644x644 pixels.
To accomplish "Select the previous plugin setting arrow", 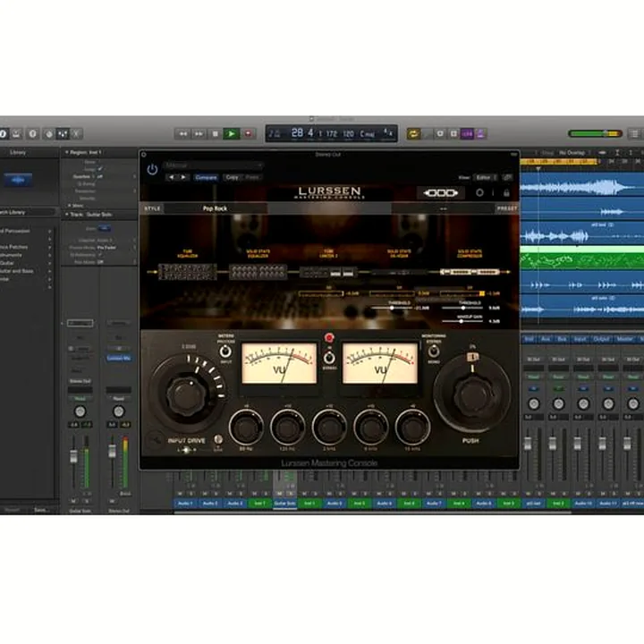I will pos(172,177).
